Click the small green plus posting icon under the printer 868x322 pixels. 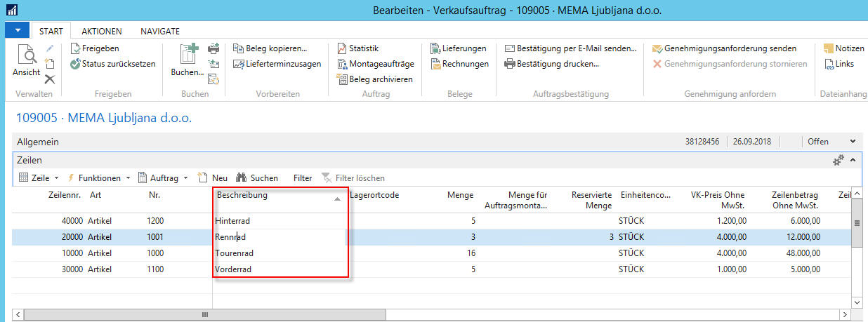pyautogui.click(x=214, y=64)
